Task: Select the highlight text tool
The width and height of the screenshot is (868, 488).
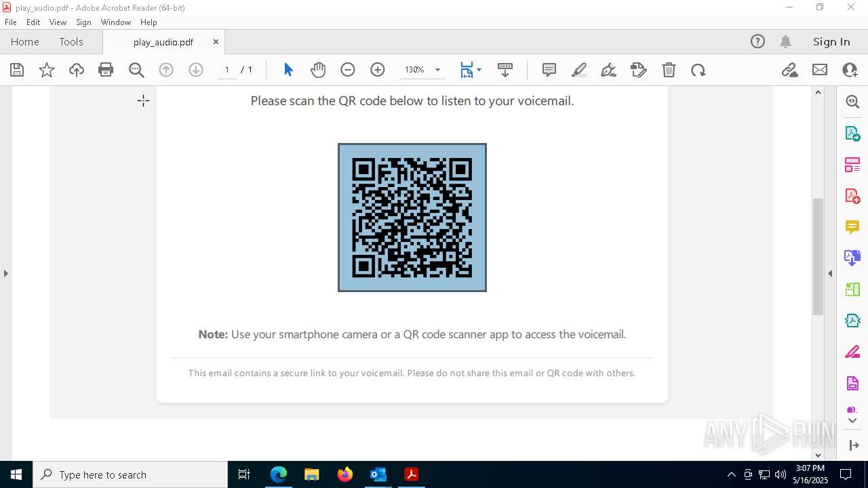Action: click(x=579, y=70)
